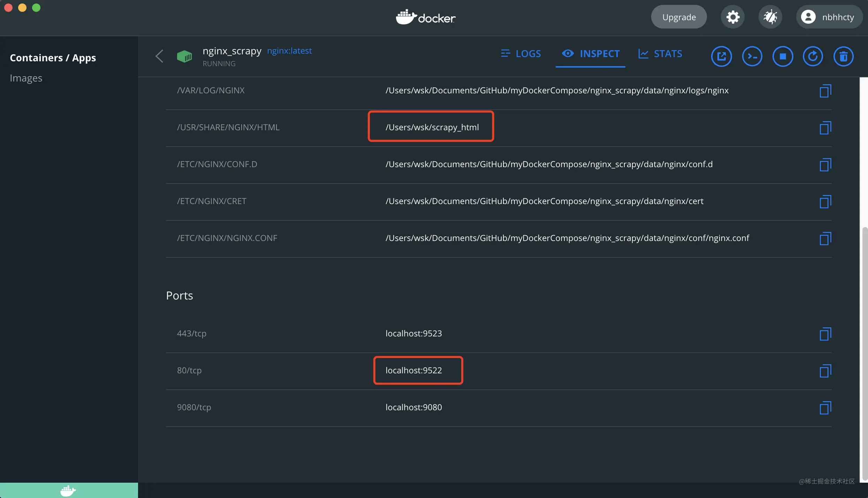The width and height of the screenshot is (868, 498).
Task: Restart the nginx_scrapy container
Action: [x=813, y=56]
